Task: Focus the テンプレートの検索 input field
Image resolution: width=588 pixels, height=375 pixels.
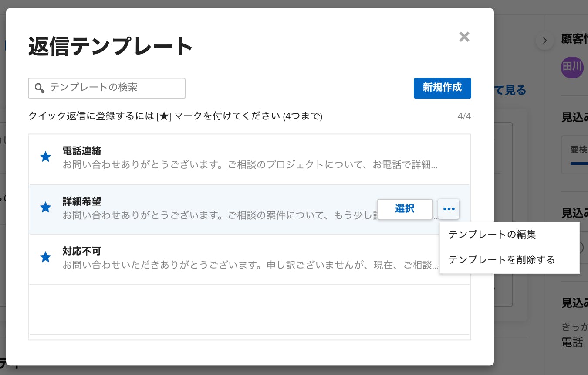Action: (x=107, y=88)
